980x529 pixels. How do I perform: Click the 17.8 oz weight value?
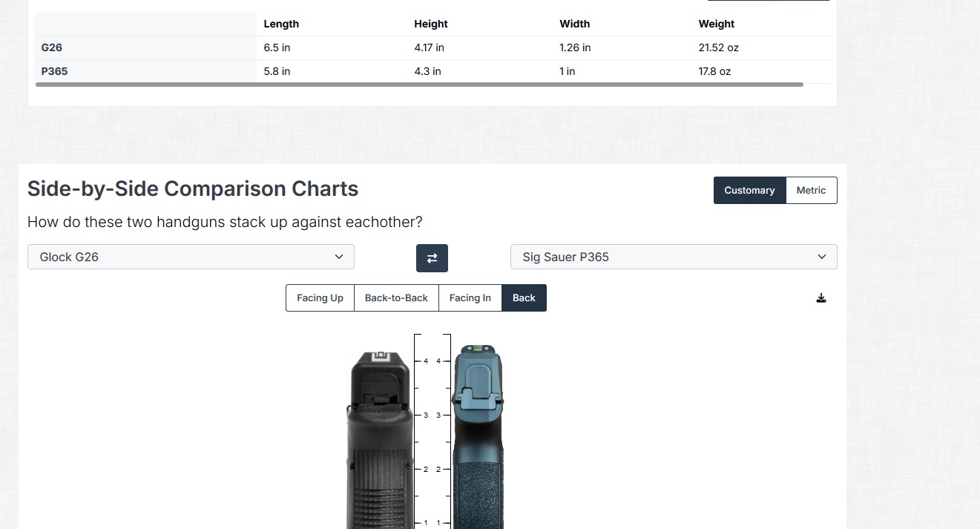click(714, 71)
